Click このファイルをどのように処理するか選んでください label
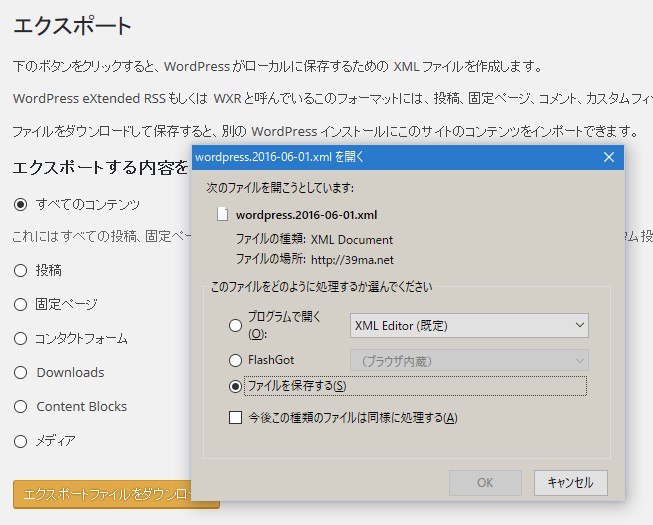 tap(321, 287)
